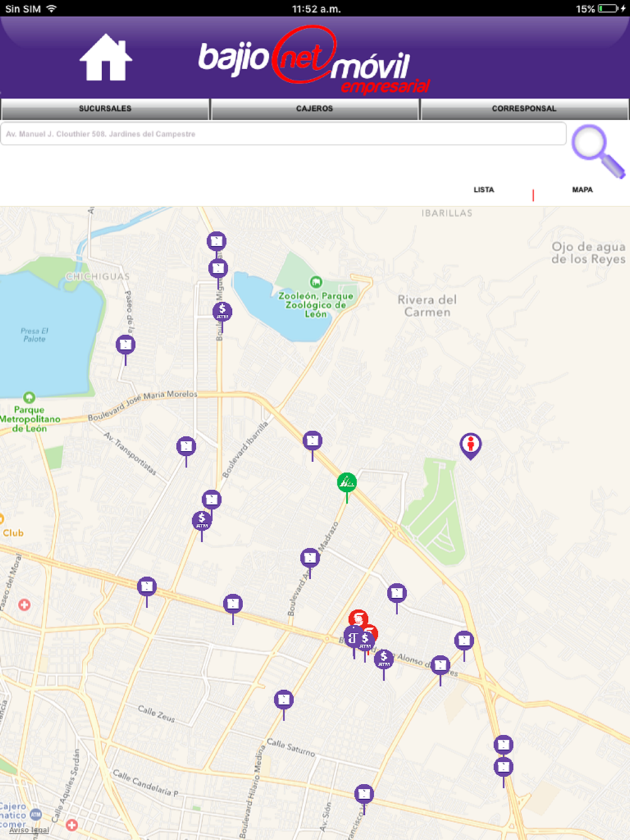Tap the purple magnifying glass search icon
This screenshot has width=630, height=840.
pos(597,151)
